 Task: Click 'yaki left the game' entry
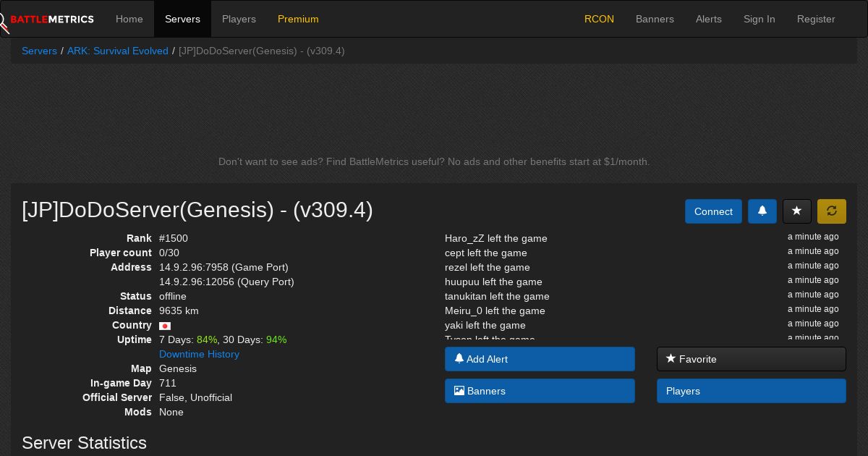tap(485, 325)
